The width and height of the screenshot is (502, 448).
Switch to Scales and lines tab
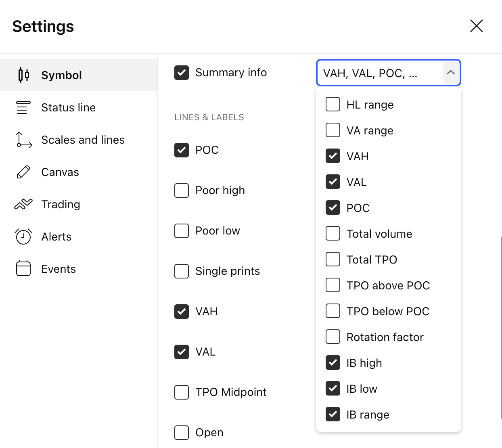click(83, 140)
